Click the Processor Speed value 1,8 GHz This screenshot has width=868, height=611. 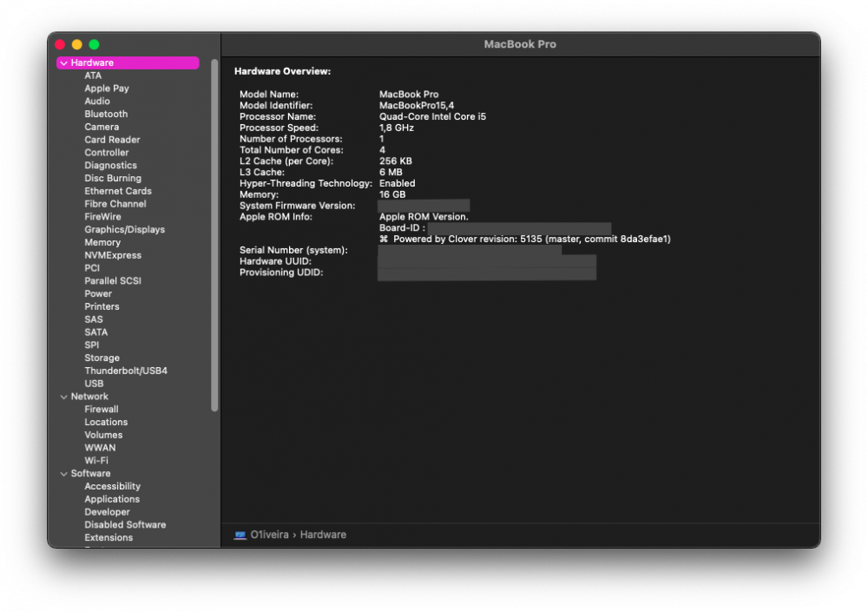397,128
